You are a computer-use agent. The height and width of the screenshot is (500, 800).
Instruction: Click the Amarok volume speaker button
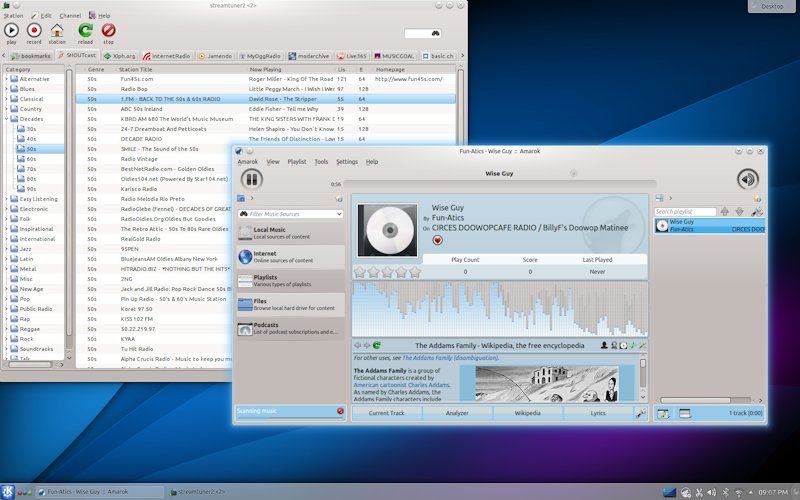pyautogui.click(x=747, y=179)
